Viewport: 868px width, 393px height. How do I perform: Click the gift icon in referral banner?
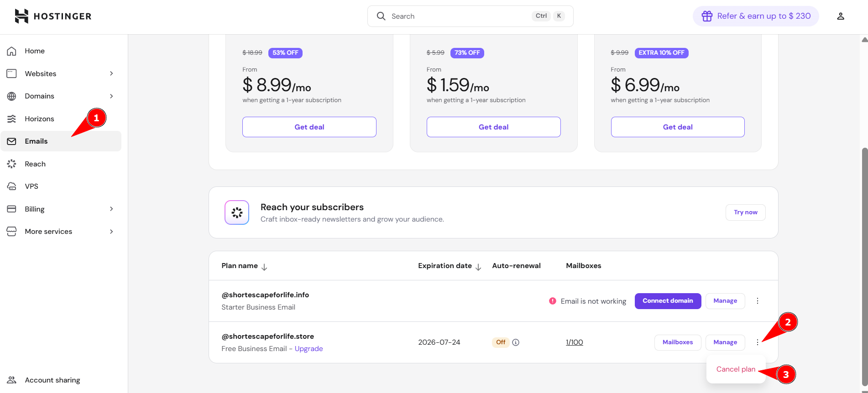(x=706, y=16)
